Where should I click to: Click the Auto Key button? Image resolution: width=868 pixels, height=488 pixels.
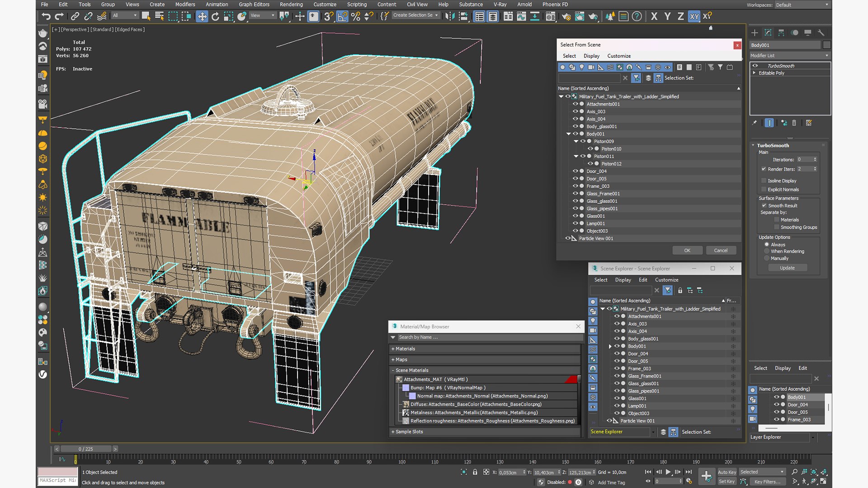(x=727, y=472)
